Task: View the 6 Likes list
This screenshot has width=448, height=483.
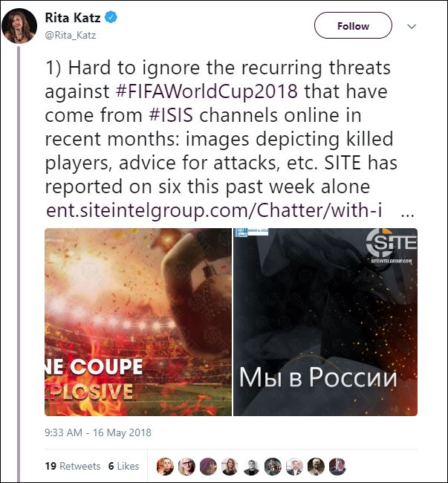Action: (x=124, y=466)
